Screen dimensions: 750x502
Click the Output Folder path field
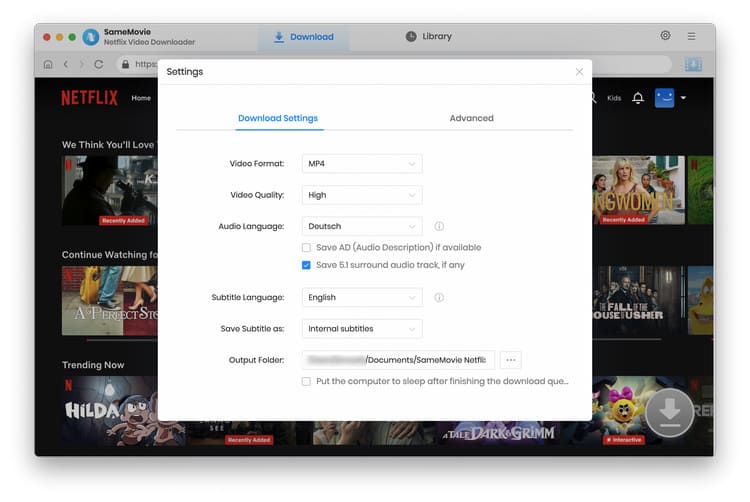click(398, 360)
